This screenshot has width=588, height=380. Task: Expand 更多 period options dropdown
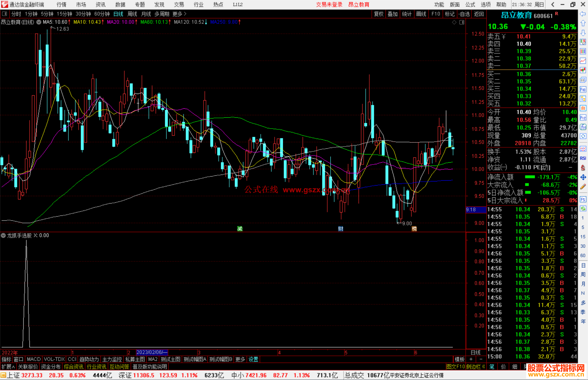click(179, 14)
